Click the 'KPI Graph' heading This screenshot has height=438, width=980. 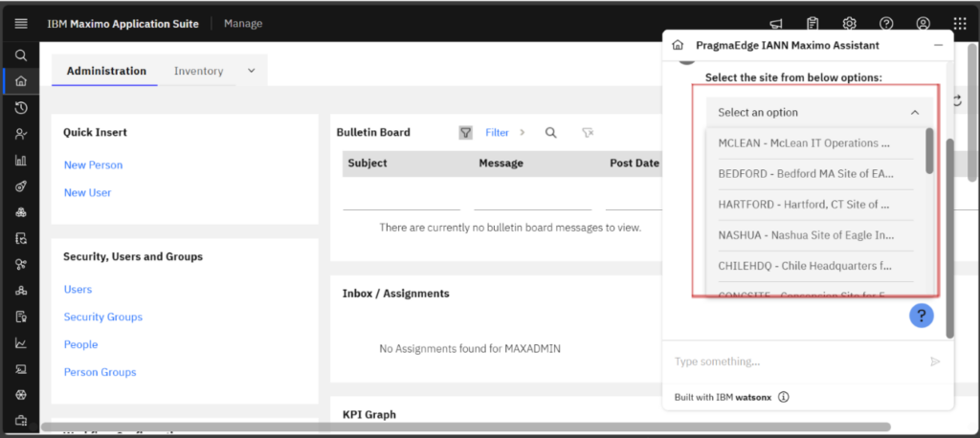point(369,414)
